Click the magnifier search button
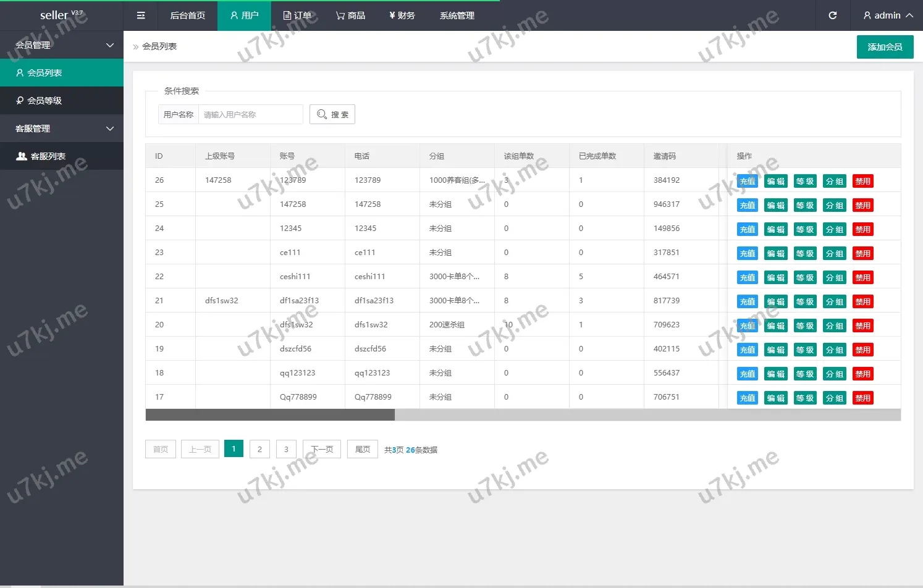 [x=332, y=114]
